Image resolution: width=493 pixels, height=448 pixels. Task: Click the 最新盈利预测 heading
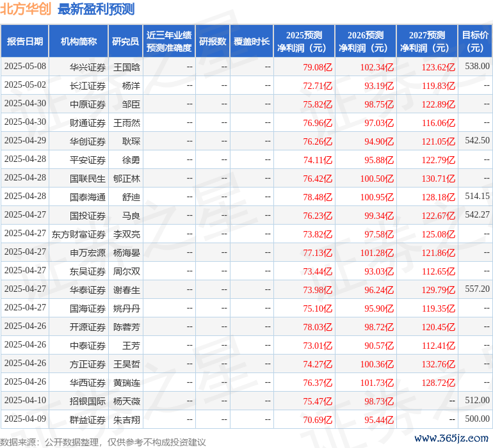pyautogui.click(x=96, y=9)
